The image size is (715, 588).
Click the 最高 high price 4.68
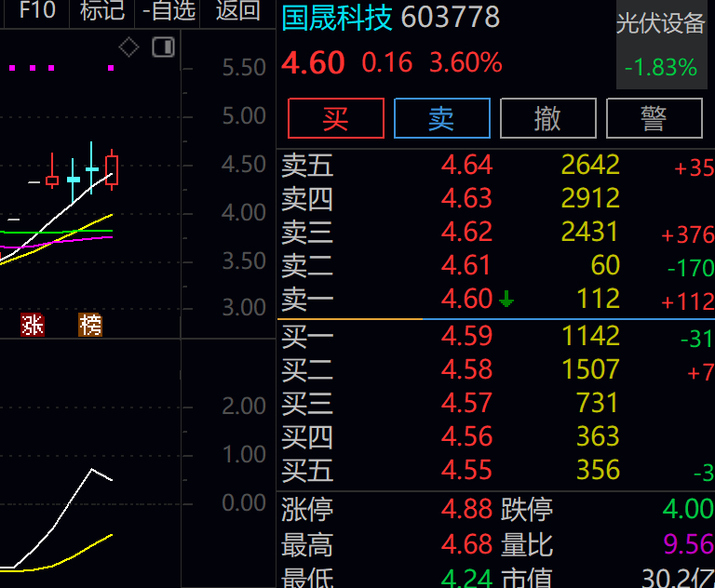click(x=467, y=544)
